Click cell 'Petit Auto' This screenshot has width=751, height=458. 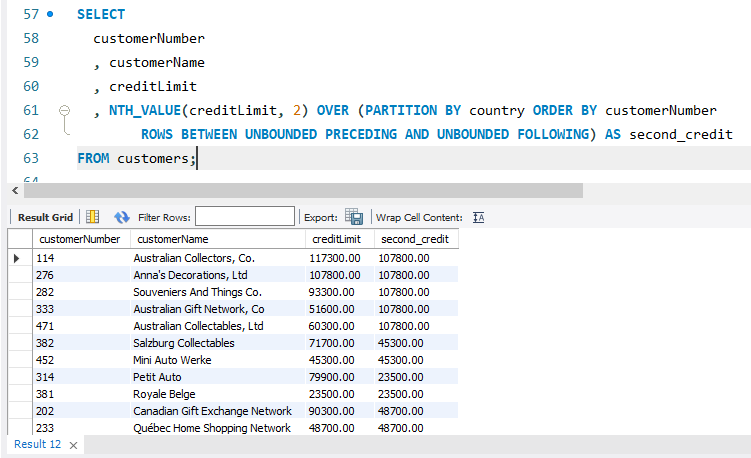point(218,377)
